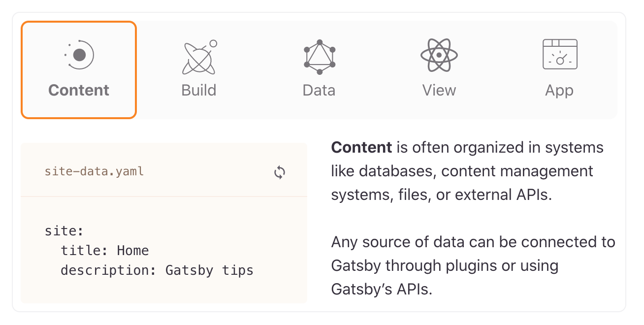Click the triangle inside the Data icon
This screenshot has height=325, width=644.
click(x=319, y=57)
